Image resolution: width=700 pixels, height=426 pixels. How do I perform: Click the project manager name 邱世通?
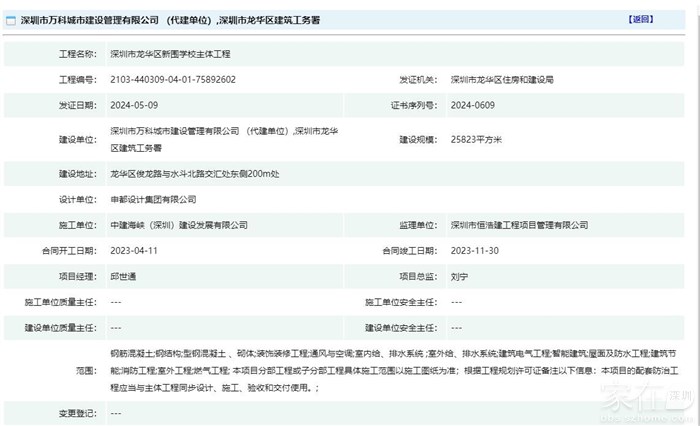(125, 276)
